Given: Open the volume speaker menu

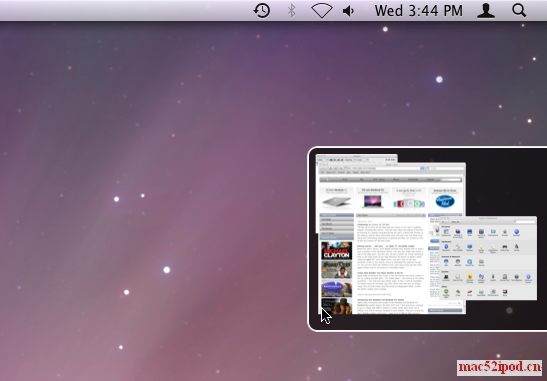Looking at the screenshot, I should click(x=349, y=11).
